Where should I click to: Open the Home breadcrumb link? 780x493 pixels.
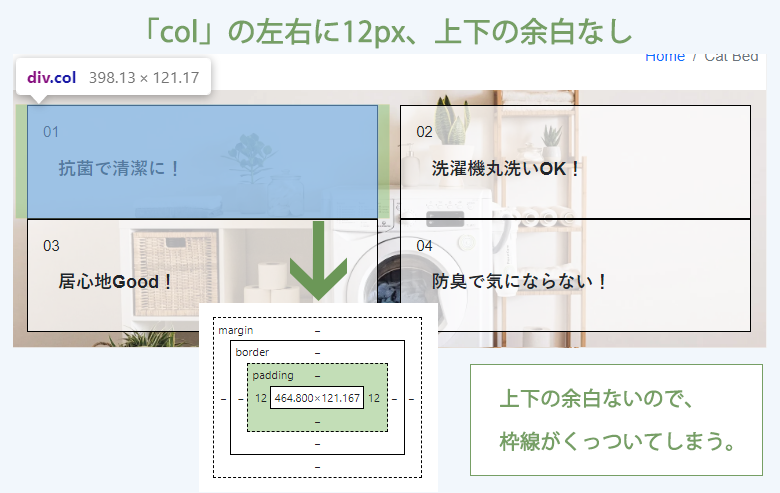point(664,57)
